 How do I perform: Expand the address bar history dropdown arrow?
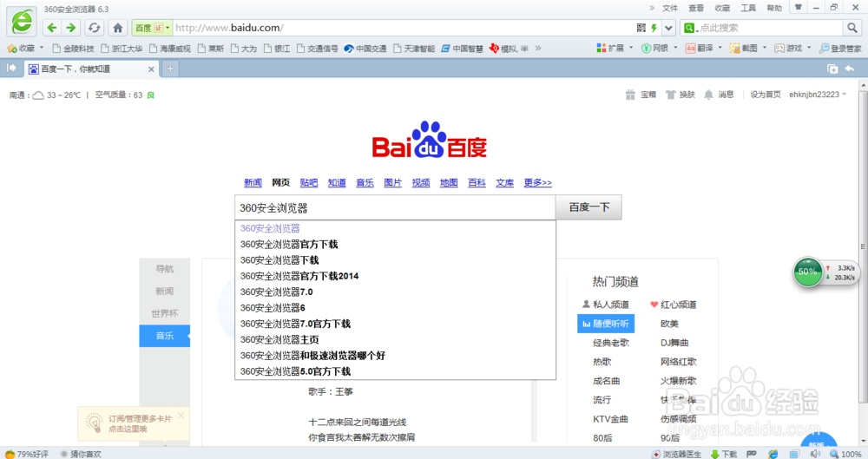[x=668, y=28]
